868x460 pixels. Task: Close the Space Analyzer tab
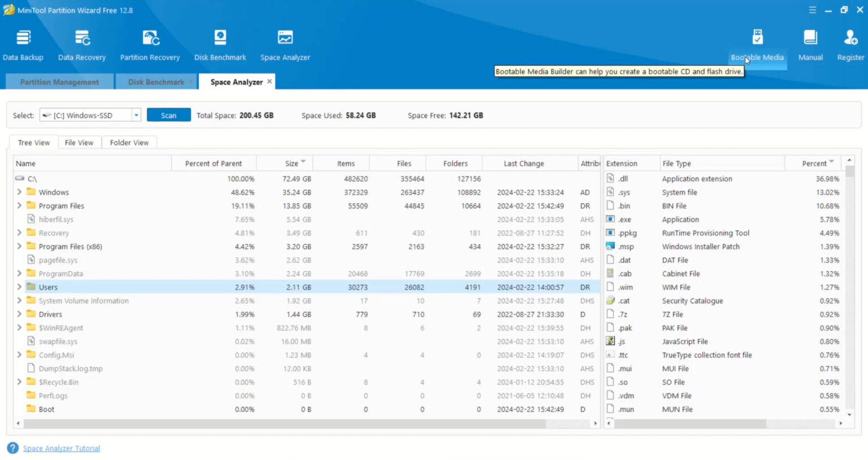(270, 81)
